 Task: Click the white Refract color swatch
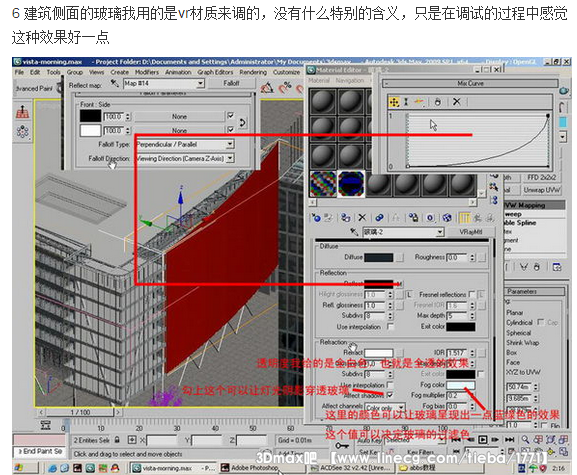pos(379,353)
